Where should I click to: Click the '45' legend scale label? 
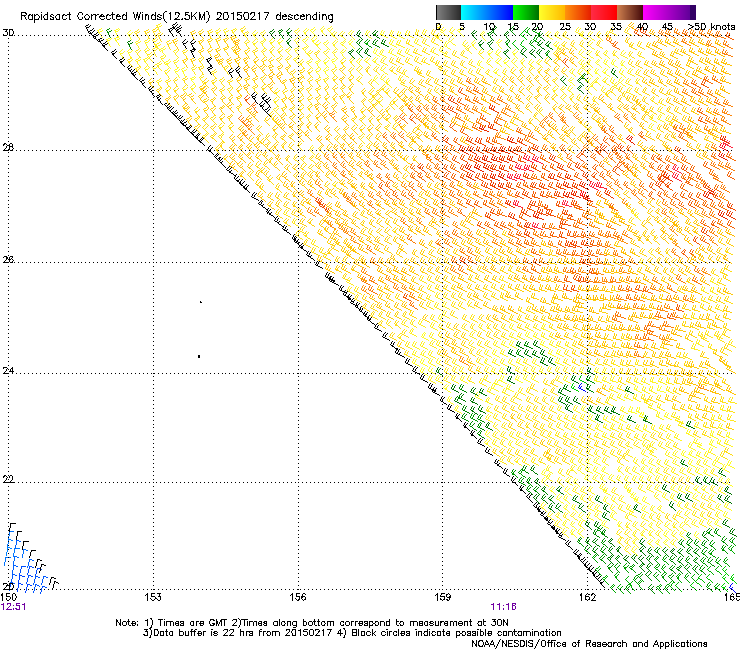(x=667, y=26)
